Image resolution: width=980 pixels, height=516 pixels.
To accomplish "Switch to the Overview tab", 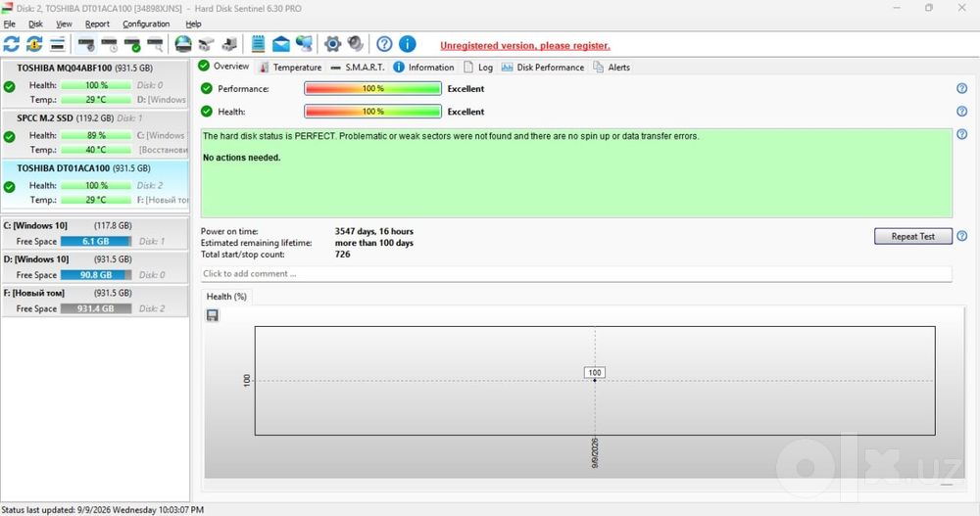I will [x=223, y=67].
